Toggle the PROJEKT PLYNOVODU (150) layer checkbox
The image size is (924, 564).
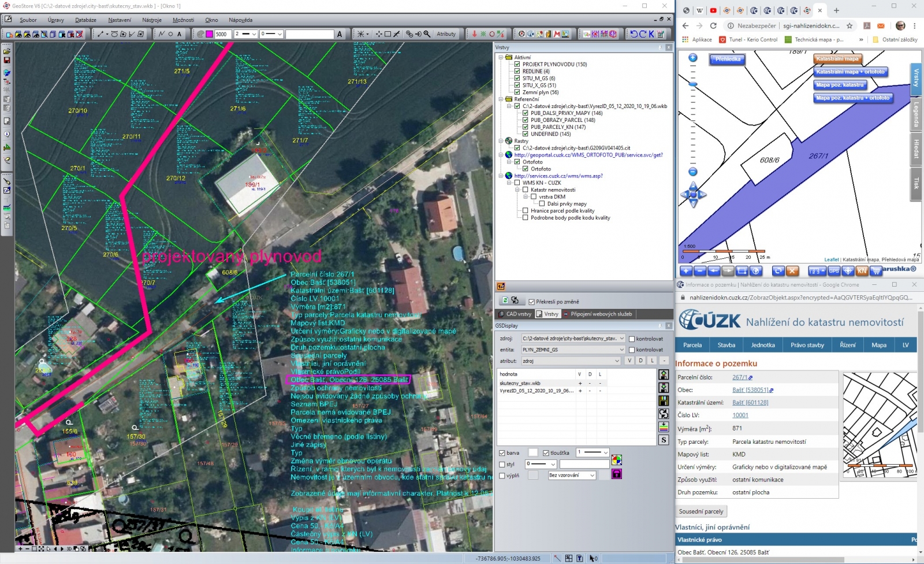point(517,64)
